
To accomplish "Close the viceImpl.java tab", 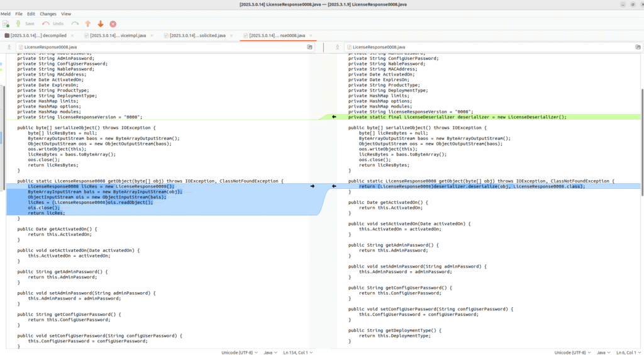I will [152, 35].
